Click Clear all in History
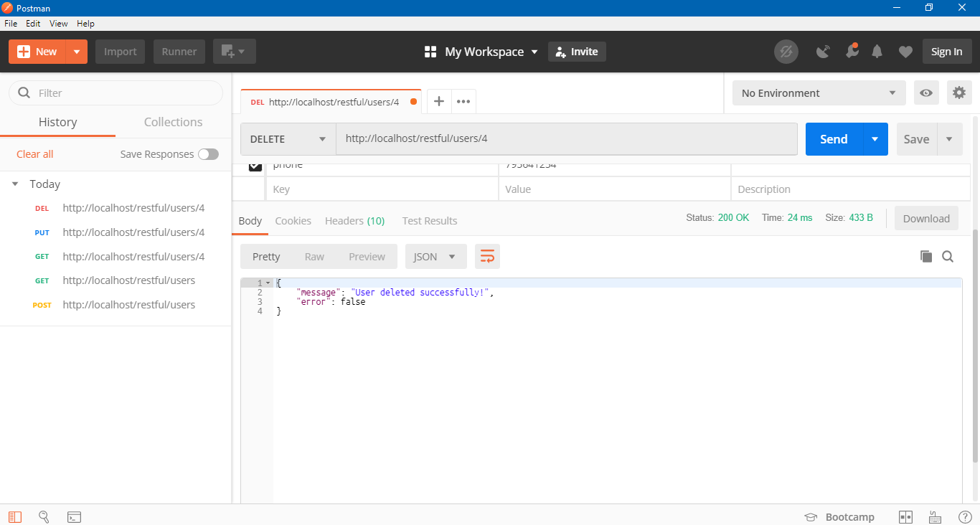Screen dimensions: 980x525 pos(34,153)
